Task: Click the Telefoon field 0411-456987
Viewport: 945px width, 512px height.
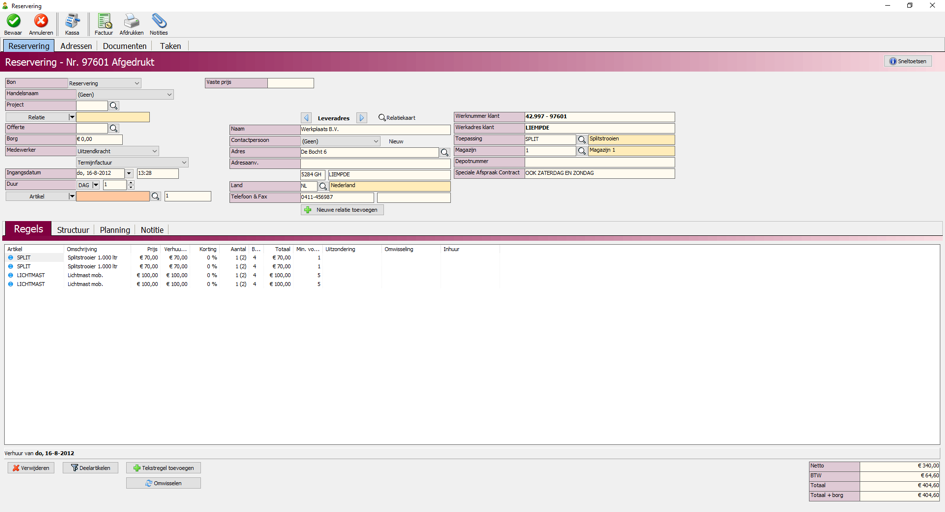Action: [x=336, y=197]
